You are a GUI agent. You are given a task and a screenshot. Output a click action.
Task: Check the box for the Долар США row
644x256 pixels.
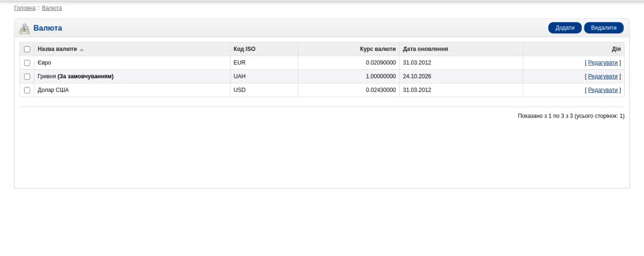coord(27,90)
